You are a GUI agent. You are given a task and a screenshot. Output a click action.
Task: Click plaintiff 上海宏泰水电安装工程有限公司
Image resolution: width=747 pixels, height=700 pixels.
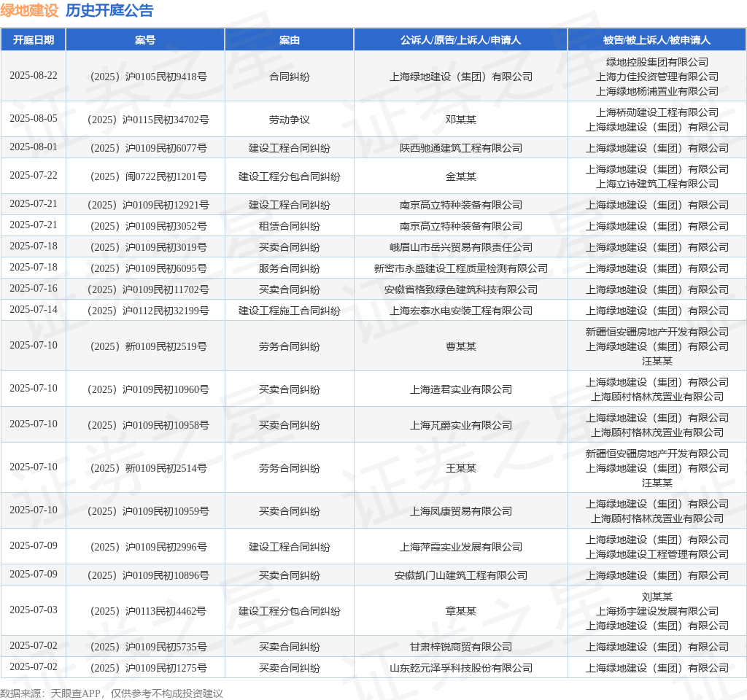(x=461, y=311)
